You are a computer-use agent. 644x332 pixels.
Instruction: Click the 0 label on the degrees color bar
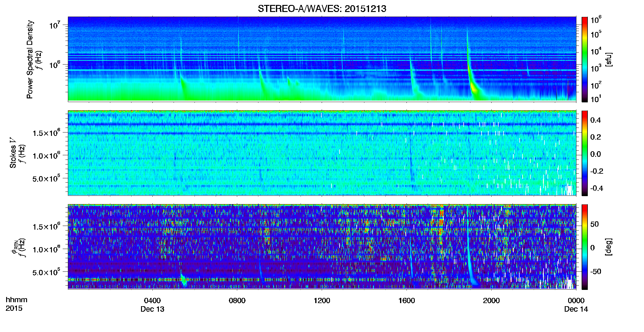(x=592, y=248)
